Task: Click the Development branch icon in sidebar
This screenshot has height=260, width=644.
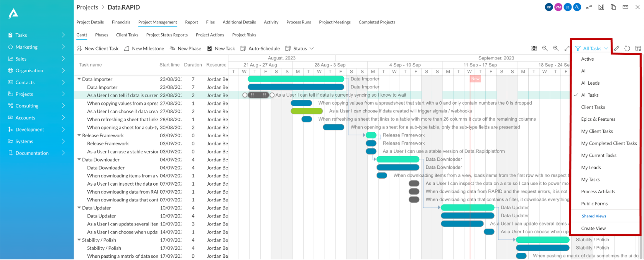Action: 11,130
